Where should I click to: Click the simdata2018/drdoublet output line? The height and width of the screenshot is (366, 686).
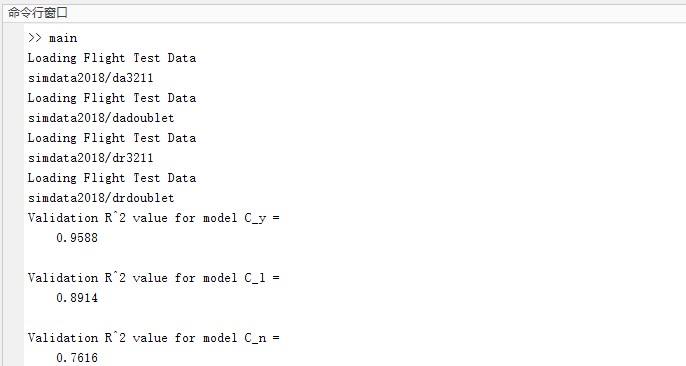click(101, 198)
